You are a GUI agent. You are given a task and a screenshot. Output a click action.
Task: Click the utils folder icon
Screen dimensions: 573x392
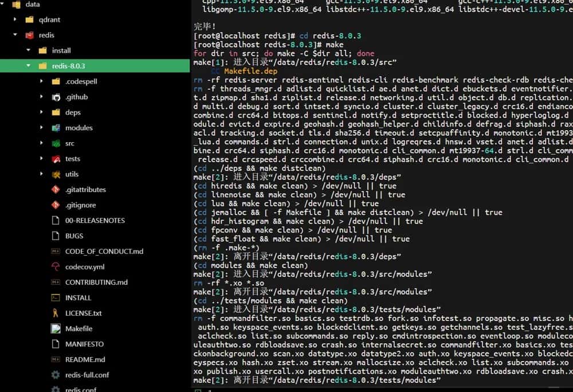click(x=56, y=174)
